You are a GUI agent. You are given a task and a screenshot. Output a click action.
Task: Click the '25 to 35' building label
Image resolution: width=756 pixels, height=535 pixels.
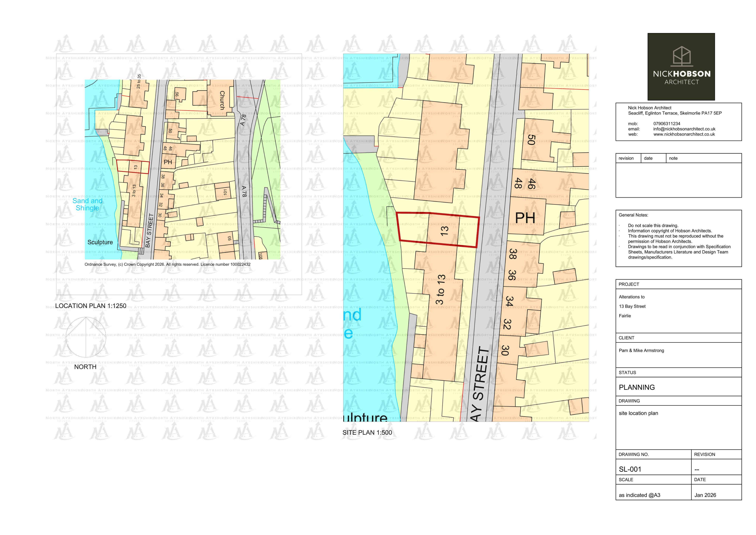tap(139, 81)
